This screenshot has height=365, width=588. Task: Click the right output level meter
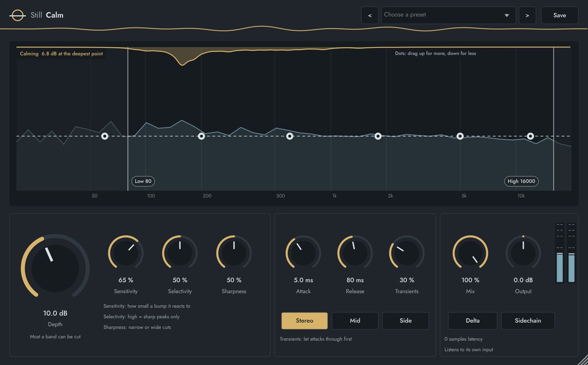point(571,253)
